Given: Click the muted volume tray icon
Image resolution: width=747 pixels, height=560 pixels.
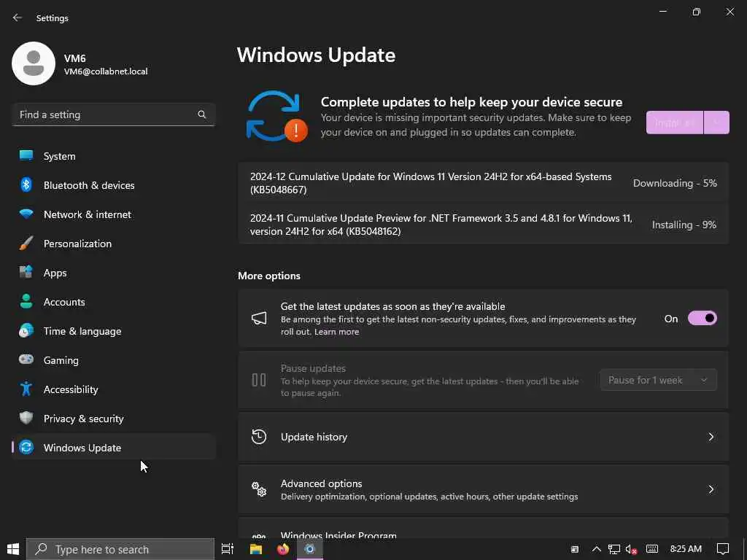Looking at the screenshot, I should 631,549.
